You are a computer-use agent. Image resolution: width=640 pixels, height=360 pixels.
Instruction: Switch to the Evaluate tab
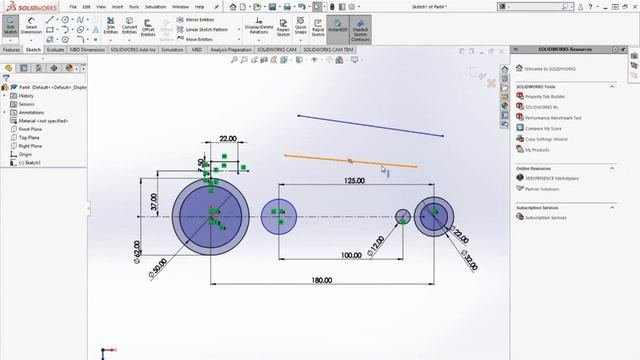(x=55, y=50)
